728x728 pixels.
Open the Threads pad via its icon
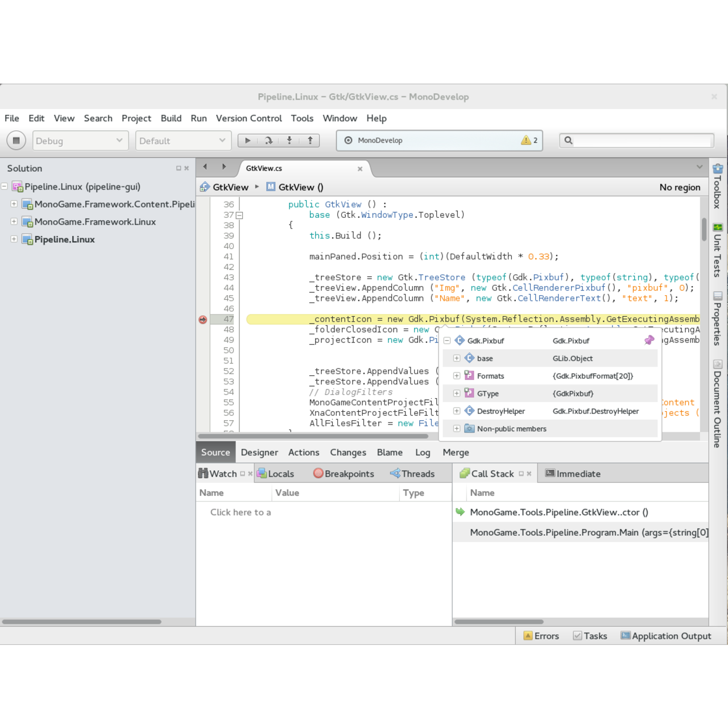pos(394,473)
